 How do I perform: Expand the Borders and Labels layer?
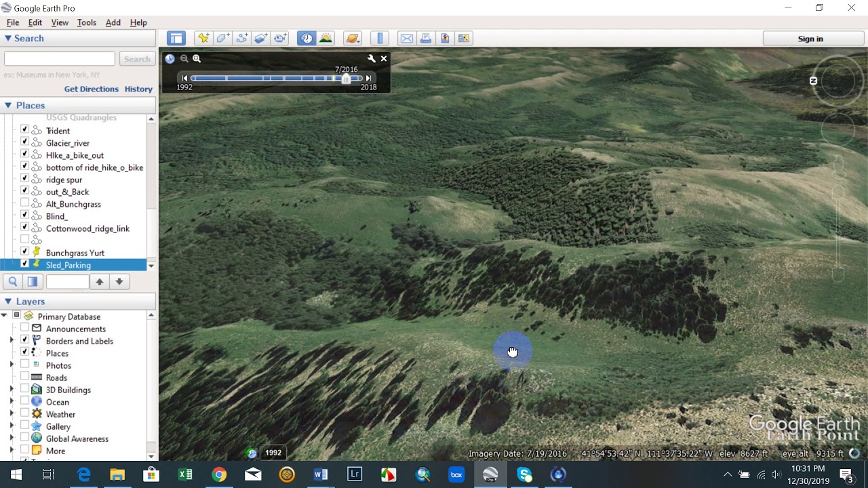pos(12,340)
